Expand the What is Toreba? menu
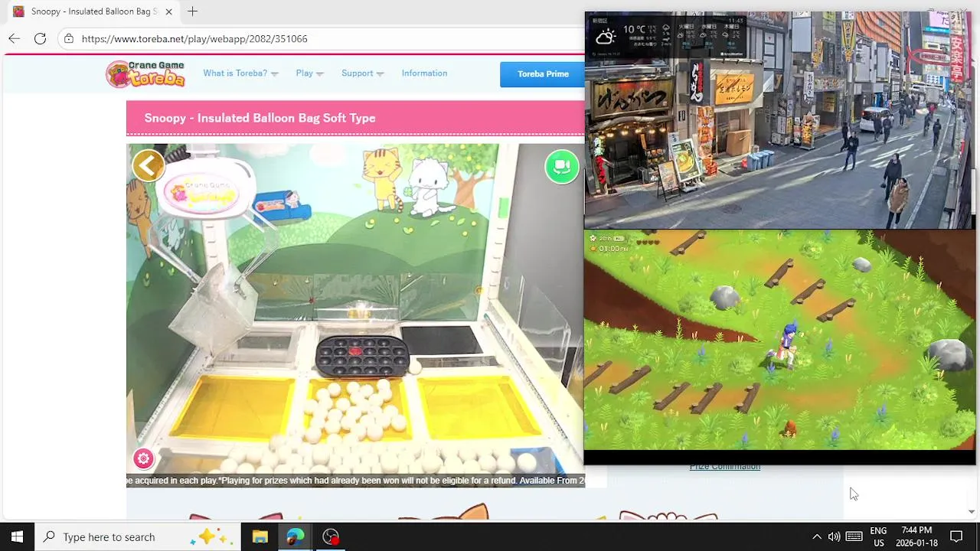 [240, 73]
